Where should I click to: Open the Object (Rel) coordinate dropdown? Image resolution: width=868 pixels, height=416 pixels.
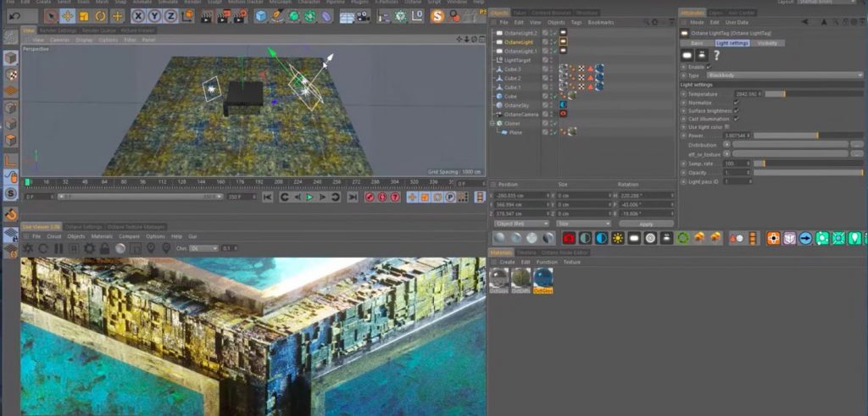tap(520, 224)
